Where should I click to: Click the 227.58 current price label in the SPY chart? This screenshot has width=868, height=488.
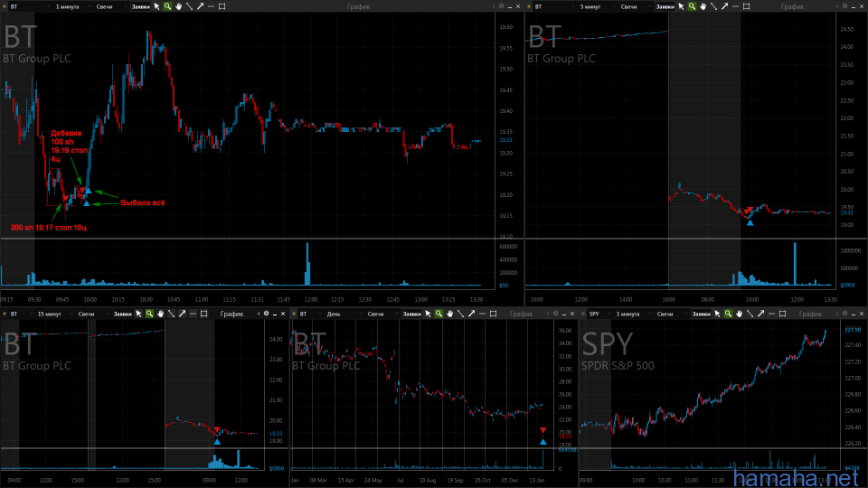point(853,329)
